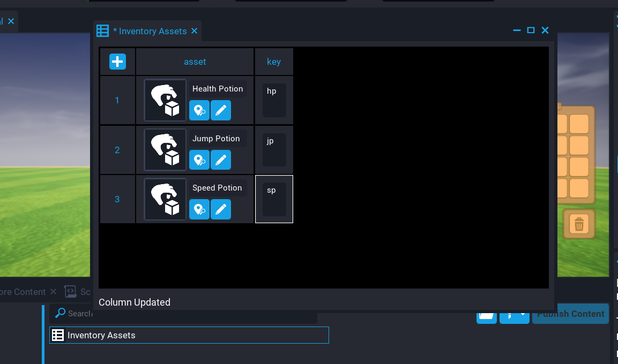The image size is (618, 364).
Task: Click the pencil icon for Jump Potion
Action: click(x=221, y=160)
